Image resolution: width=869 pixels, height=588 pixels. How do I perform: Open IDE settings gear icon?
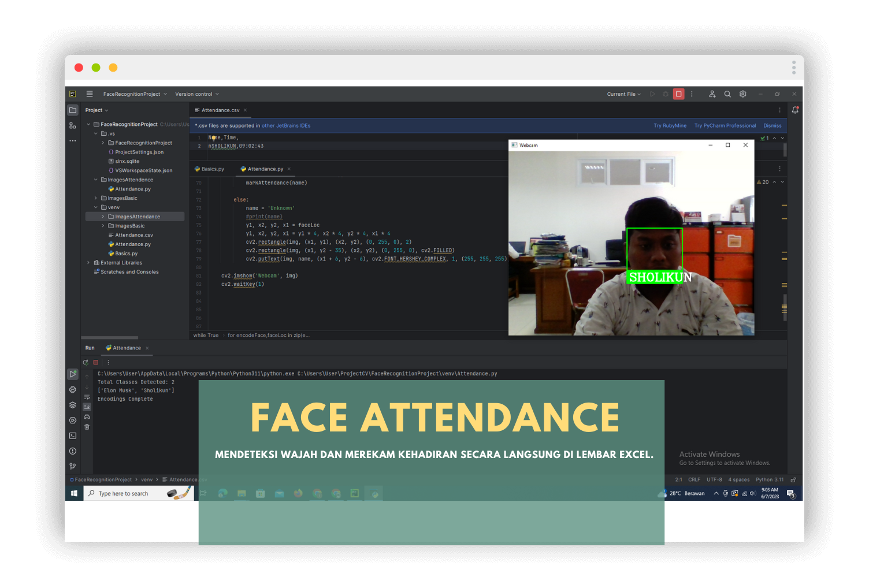pos(743,94)
